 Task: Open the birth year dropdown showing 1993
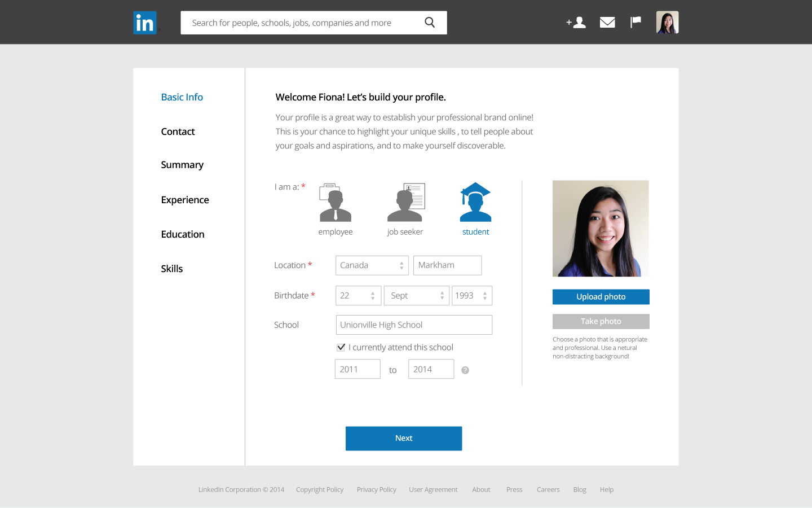pos(472,296)
